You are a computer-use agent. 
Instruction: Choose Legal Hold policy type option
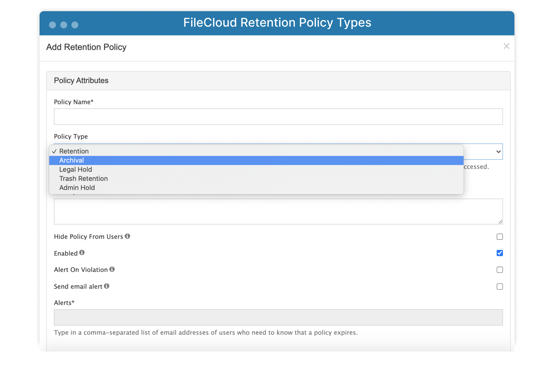point(76,170)
